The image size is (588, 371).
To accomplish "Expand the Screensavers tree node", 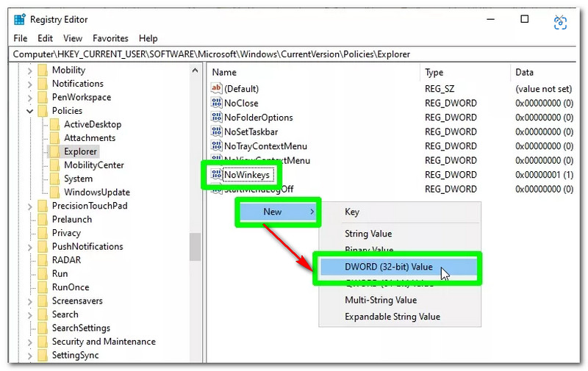I will point(29,301).
